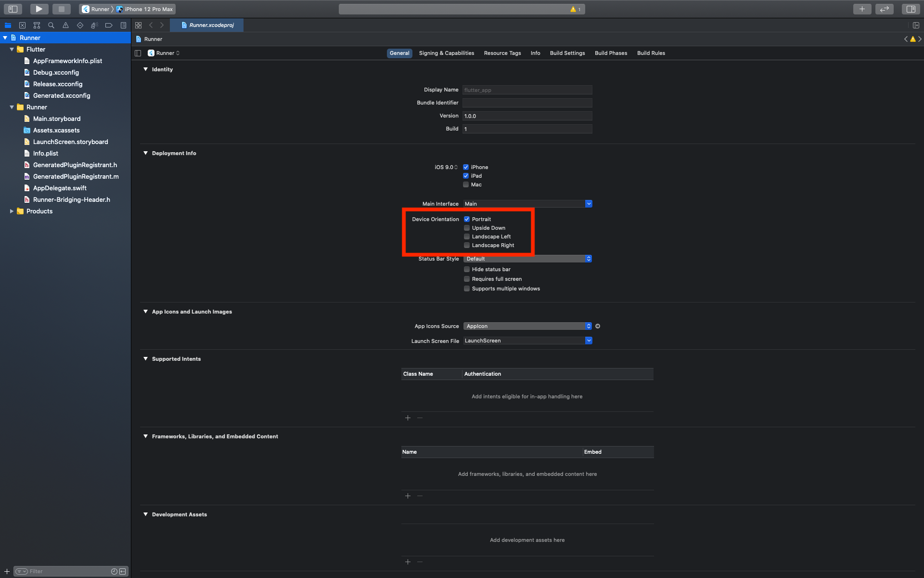Toggle the navigator sidebar
924x578 pixels.
pos(13,9)
